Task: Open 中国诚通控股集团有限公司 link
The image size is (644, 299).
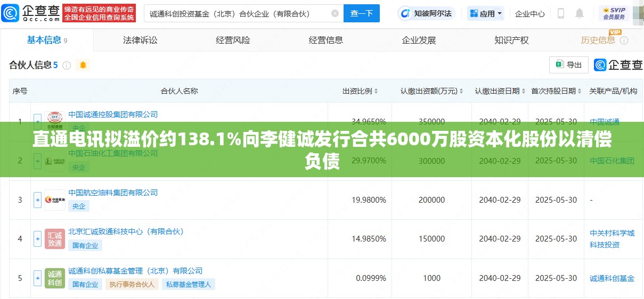Action: tap(113, 114)
